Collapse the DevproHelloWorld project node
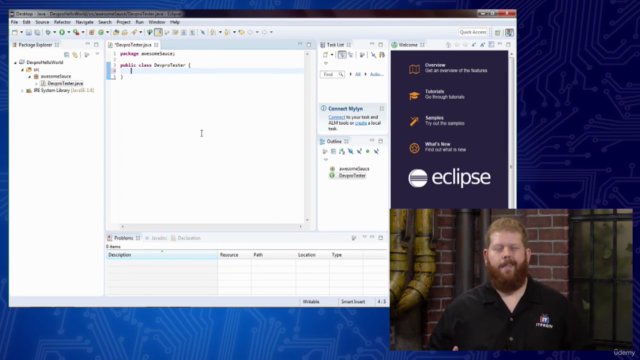 pos(16,62)
